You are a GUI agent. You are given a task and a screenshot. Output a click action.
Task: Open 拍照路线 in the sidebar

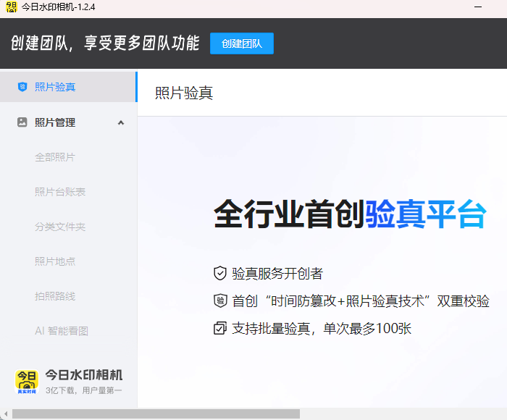click(55, 296)
